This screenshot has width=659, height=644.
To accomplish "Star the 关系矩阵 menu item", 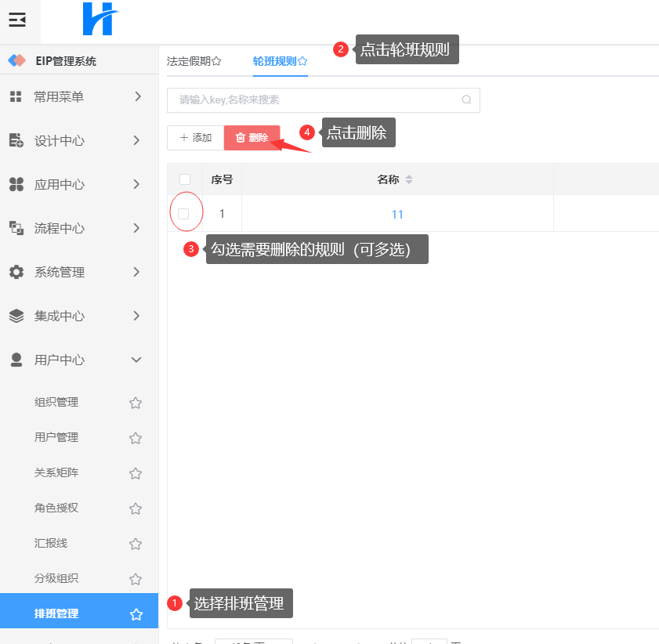I will [136, 473].
